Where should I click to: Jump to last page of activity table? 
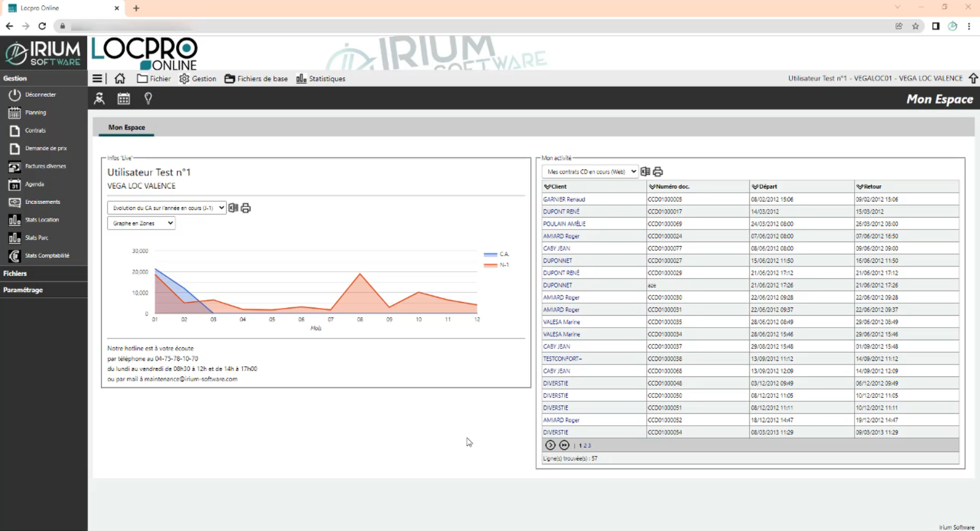click(x=564, y=445)
